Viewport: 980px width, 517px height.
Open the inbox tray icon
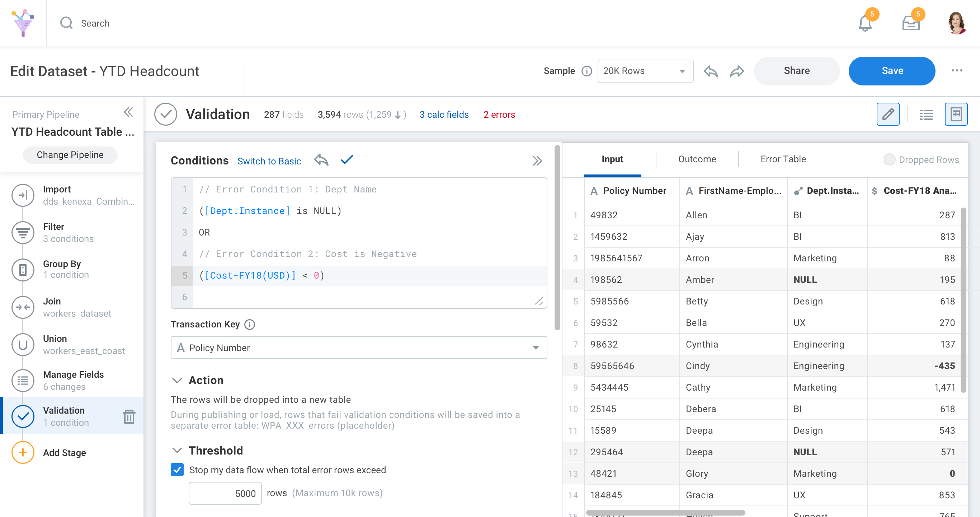coord(910,24)
